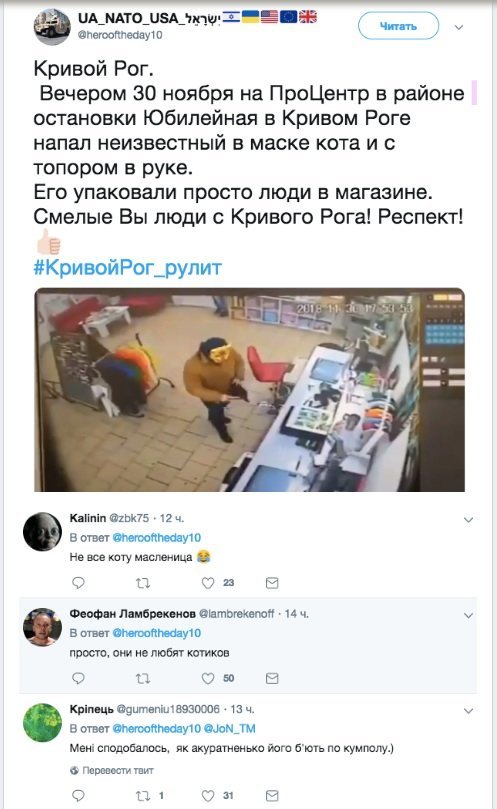This screenshot has height=809, width=497.
Task: Message icon under Феофан Ламбрекенов's comment
Action: coord(272,678)
